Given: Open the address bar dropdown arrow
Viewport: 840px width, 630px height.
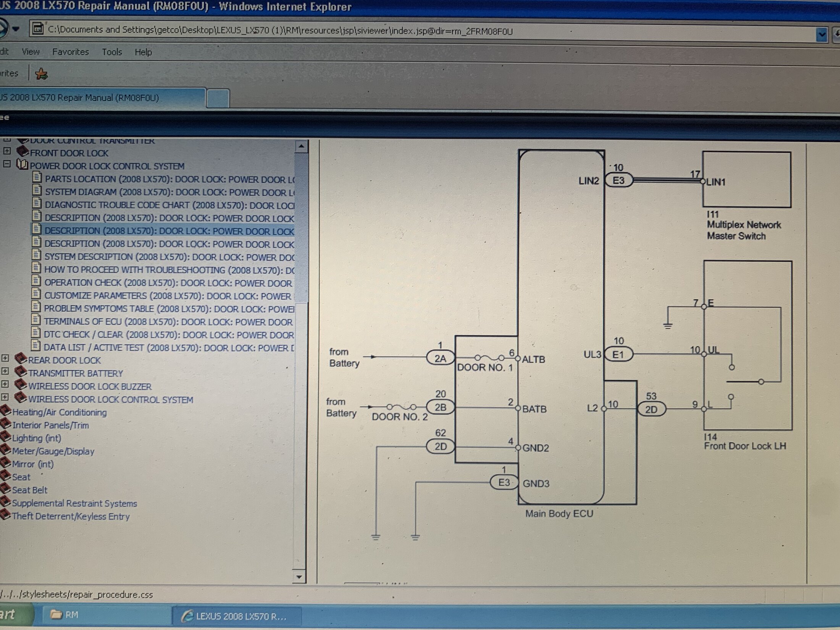Looking at the screenshot, I should tap(821, 35).
